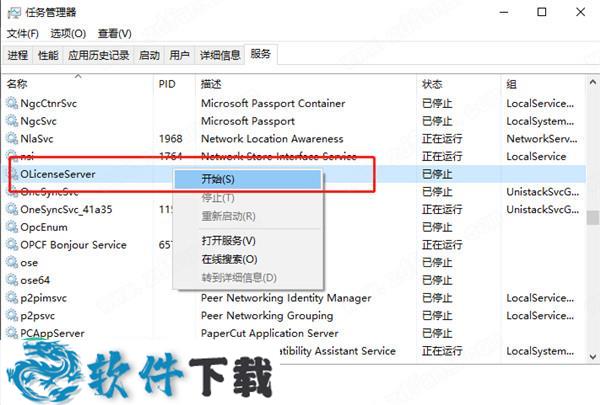The height and width of the screenshot is (405, 600).
Task: Click the group cell of OneSyncSvc_41a35
Action: point(543,209)
